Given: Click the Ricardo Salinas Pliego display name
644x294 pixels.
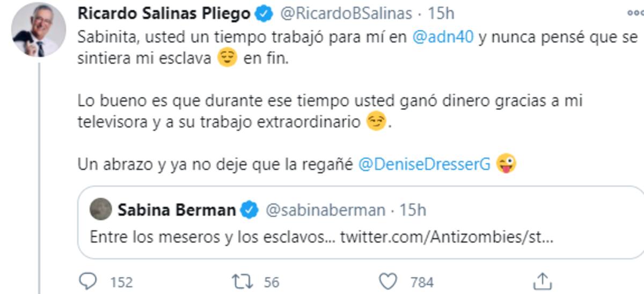Looking at the screenshot, I should 164,14.
